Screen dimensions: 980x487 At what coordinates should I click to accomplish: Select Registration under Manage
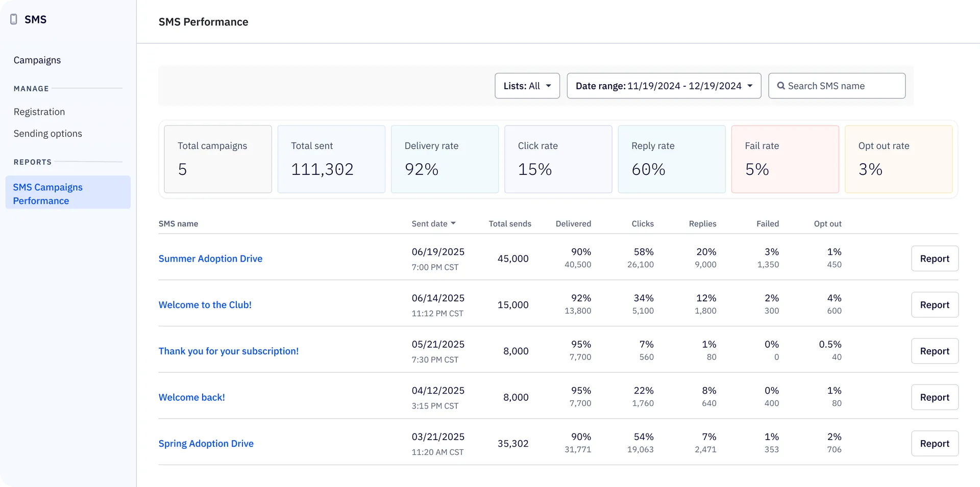(39, 112)
